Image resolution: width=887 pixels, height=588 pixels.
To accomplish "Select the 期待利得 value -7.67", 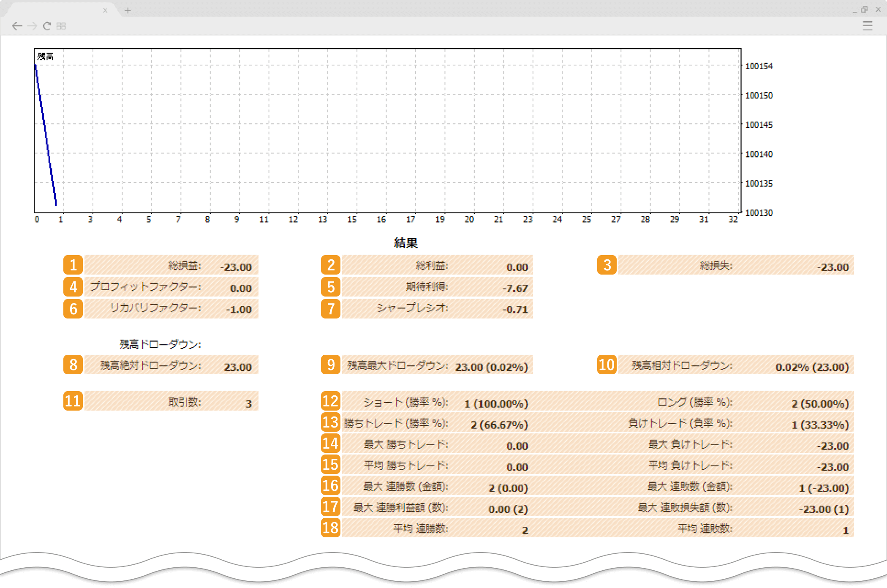I will pos(515,289).
